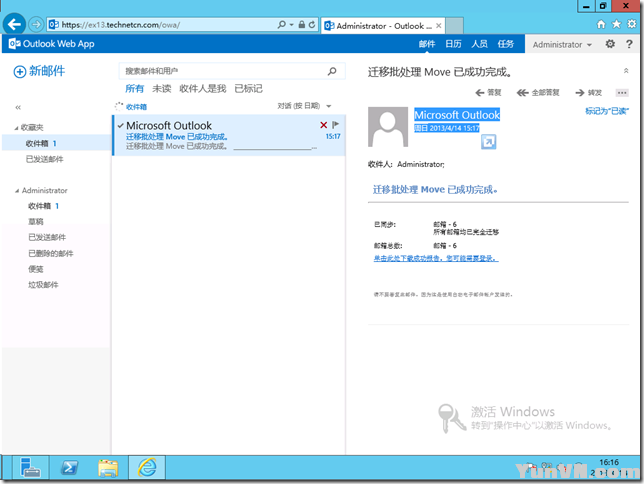The width and height of the screenshot is (644, 484).
Task: Delete the Microsoft Outlook message with red X
Action: coord(324,125)
